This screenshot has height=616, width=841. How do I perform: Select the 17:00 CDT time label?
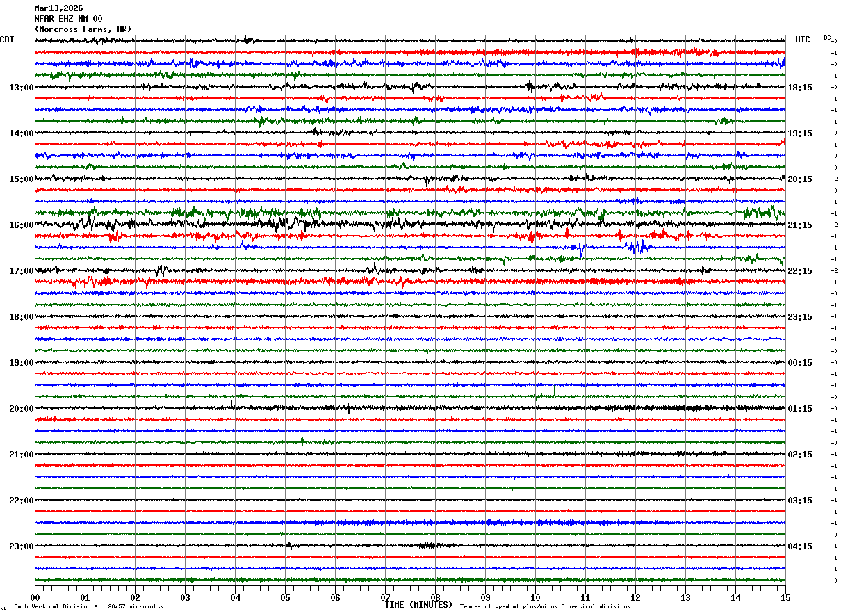[x=21, y=271]
